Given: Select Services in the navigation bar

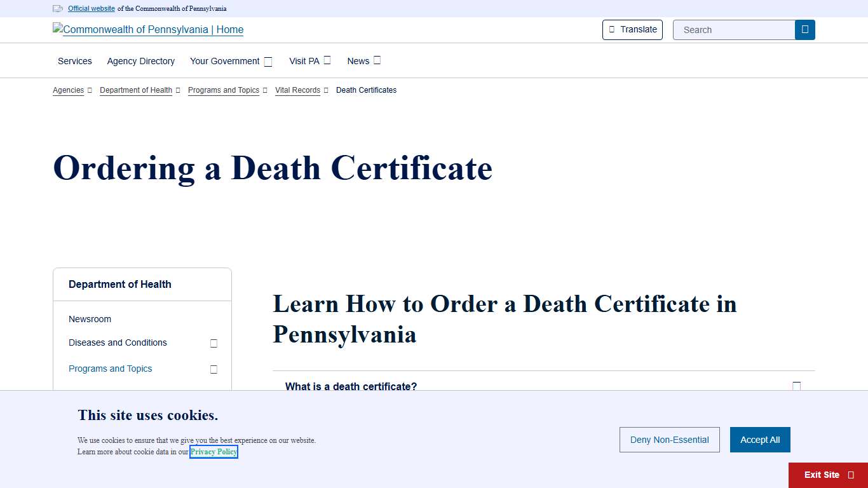Looking at the screenshot, I should click(x=74, y=61).
